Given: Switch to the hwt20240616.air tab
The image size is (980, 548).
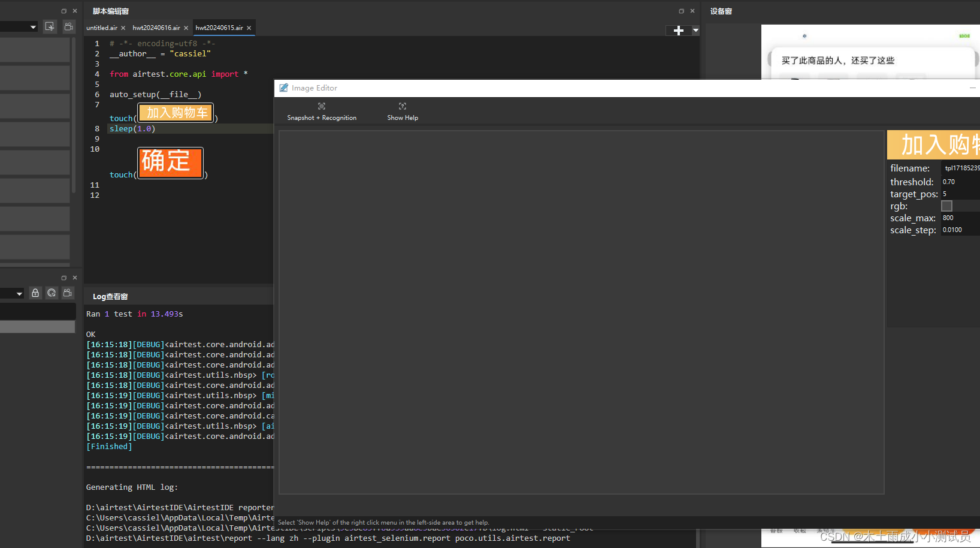Looking at the screenshot, I should (x=156, y=28).
